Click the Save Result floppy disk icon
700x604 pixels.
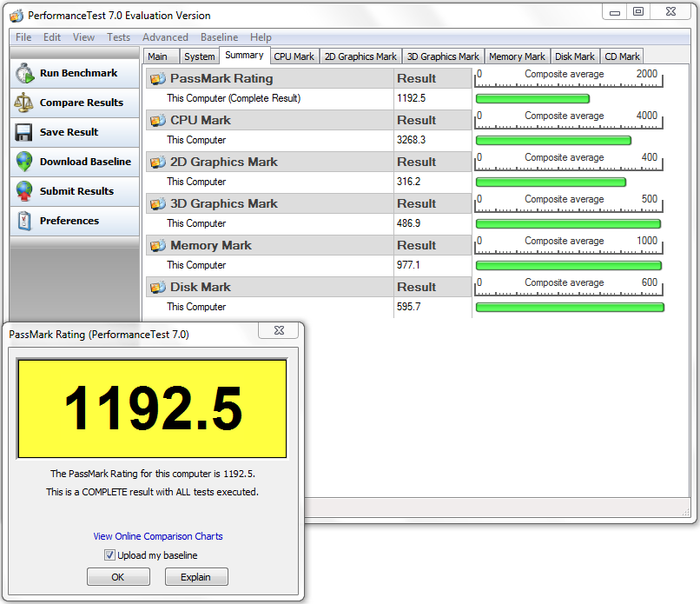[23, 132]
